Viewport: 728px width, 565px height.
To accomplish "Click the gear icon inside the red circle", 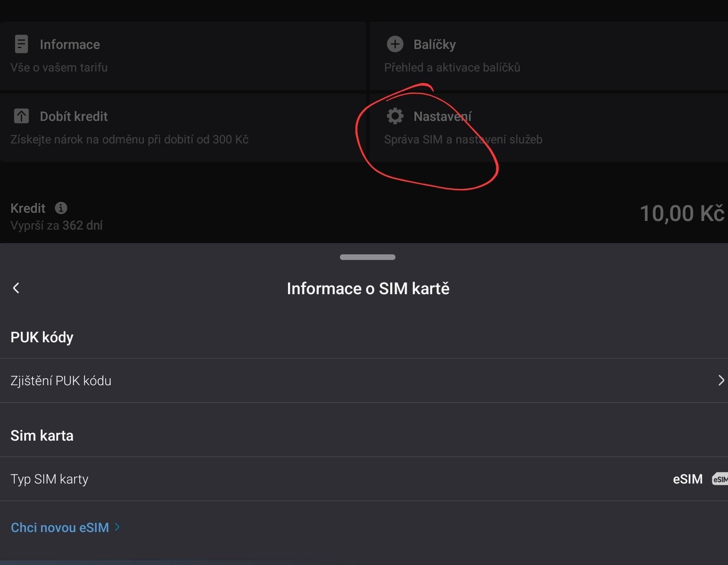I will [395, 116].
